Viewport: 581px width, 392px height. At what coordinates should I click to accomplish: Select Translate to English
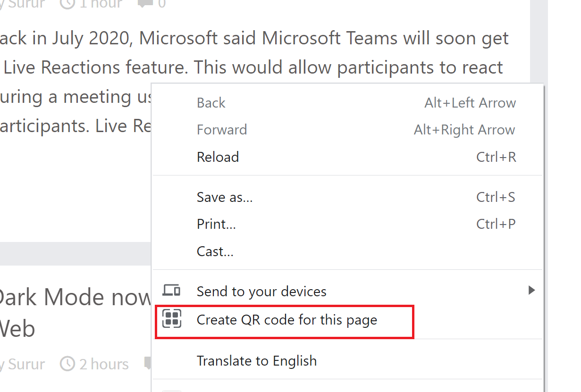[256, 361]
